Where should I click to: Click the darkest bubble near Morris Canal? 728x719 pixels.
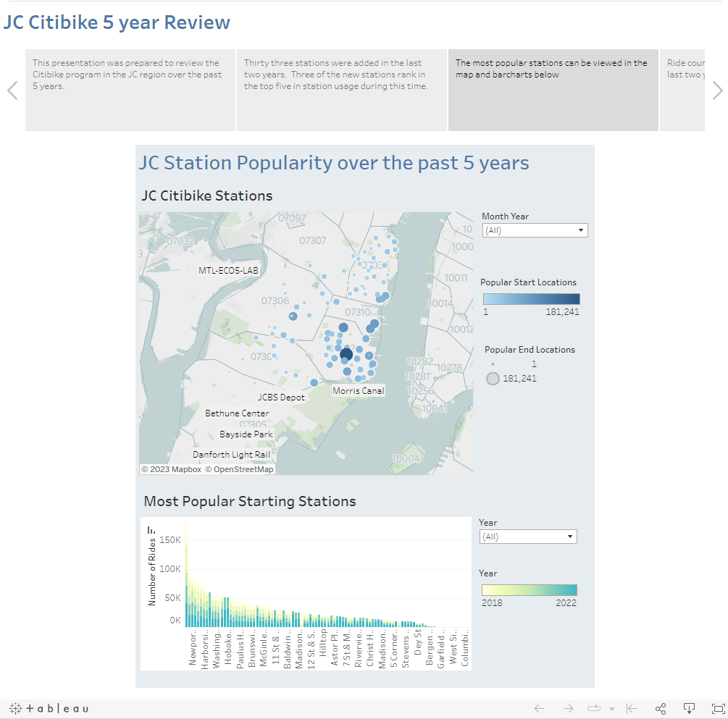coord(346,353)
